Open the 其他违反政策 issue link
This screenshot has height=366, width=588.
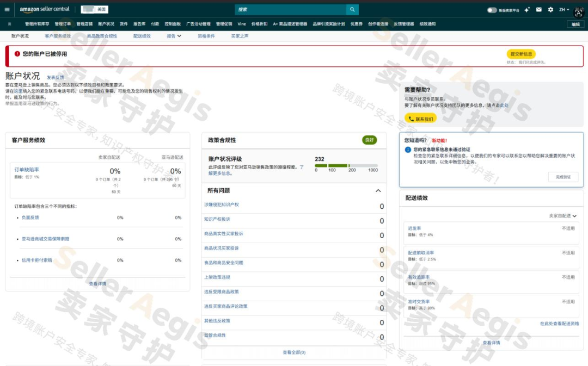[217, 321]
